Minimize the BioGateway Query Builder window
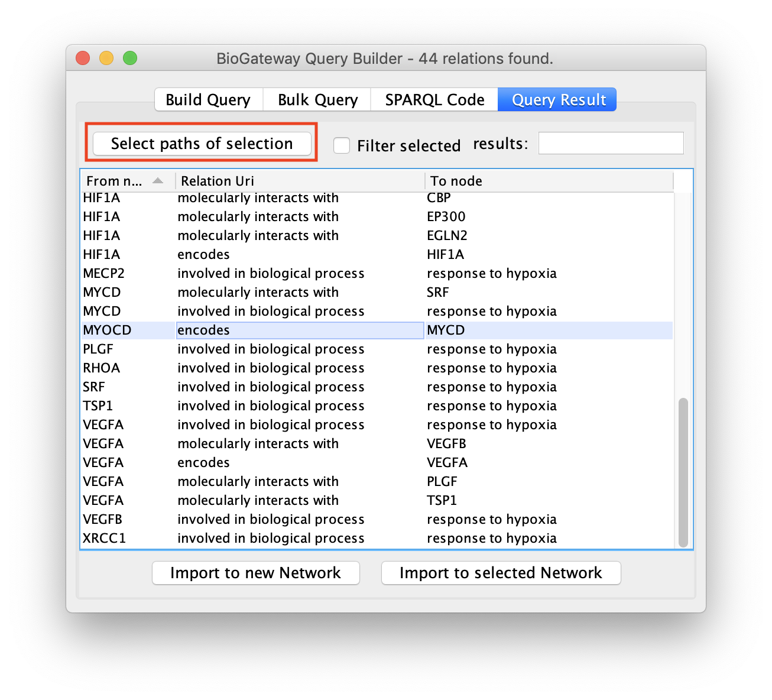This screenshot has height=700, width=772. (x=106, y=58)
